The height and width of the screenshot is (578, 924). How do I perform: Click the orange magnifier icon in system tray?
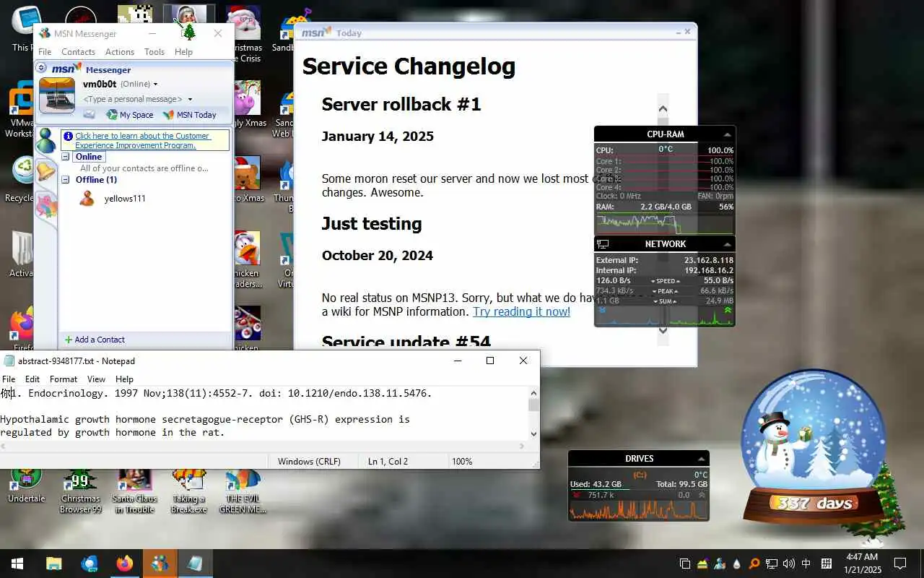coord(754,564)
